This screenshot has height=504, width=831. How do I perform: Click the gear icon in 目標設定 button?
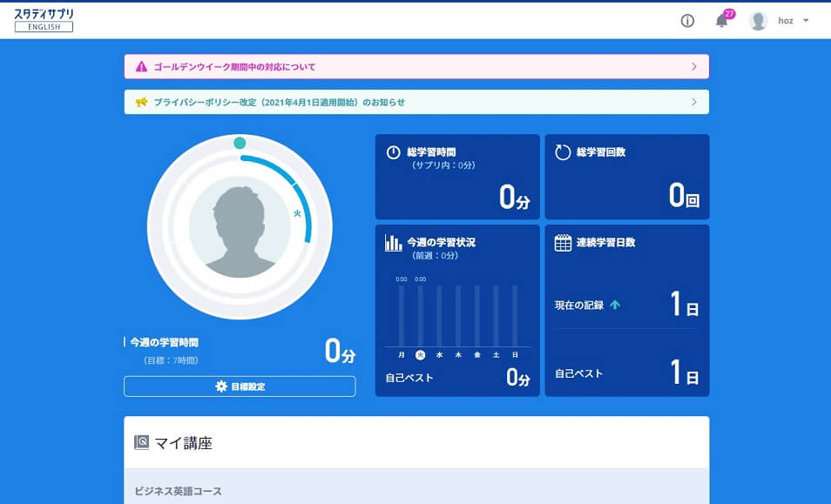(x=221, y=386)
